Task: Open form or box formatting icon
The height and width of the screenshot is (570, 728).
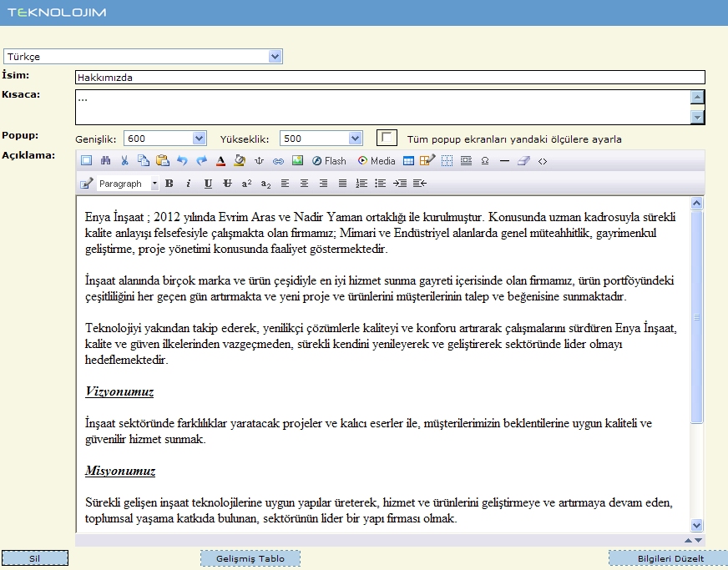Action: (x=466, y=160)
